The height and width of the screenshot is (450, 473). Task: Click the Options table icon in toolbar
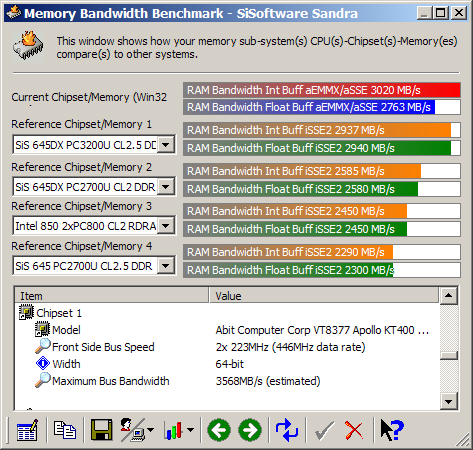(x=27, y=430)
